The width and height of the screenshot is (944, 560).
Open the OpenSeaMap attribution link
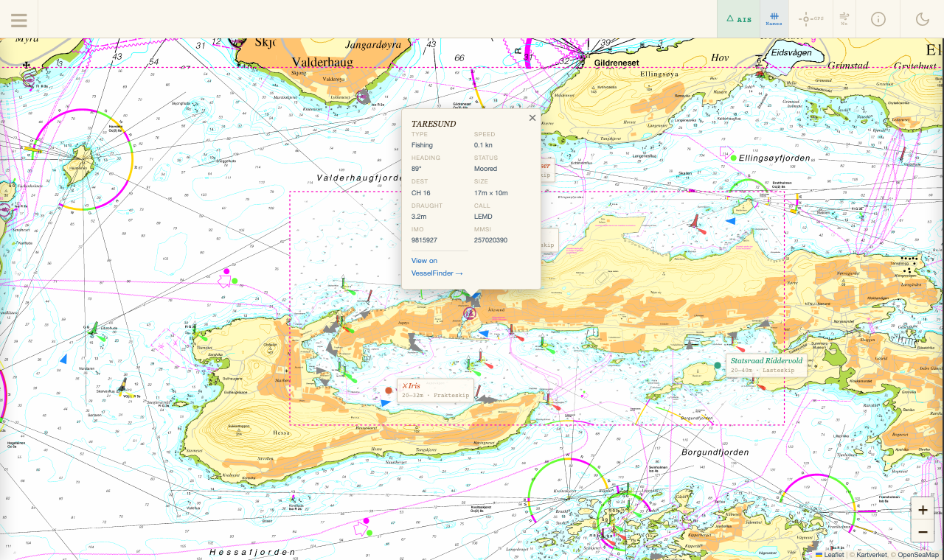click(x=918, y=555)
